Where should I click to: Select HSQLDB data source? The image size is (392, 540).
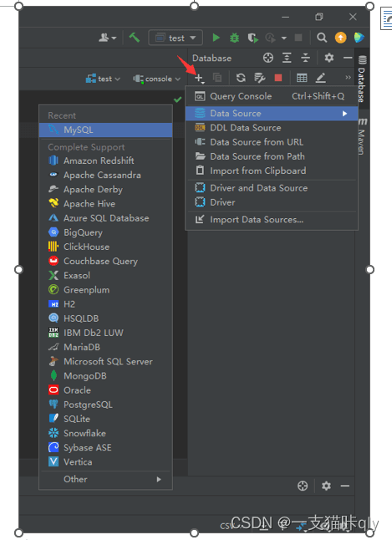[106, 318]
